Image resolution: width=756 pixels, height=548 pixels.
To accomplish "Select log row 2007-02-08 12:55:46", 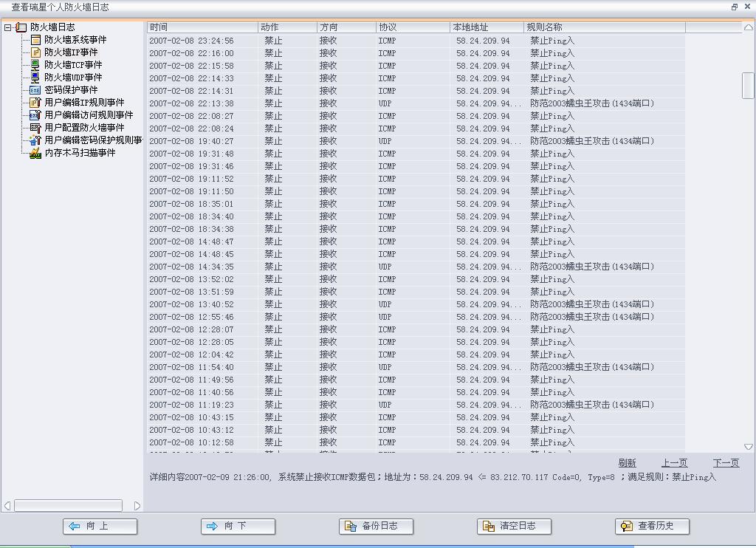I will click(x=416, y=317).
